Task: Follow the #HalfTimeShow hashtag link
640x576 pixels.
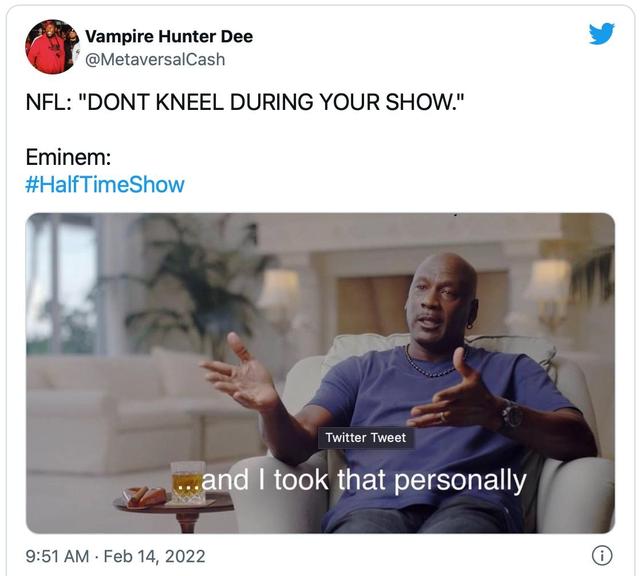Action: point(105,184)
